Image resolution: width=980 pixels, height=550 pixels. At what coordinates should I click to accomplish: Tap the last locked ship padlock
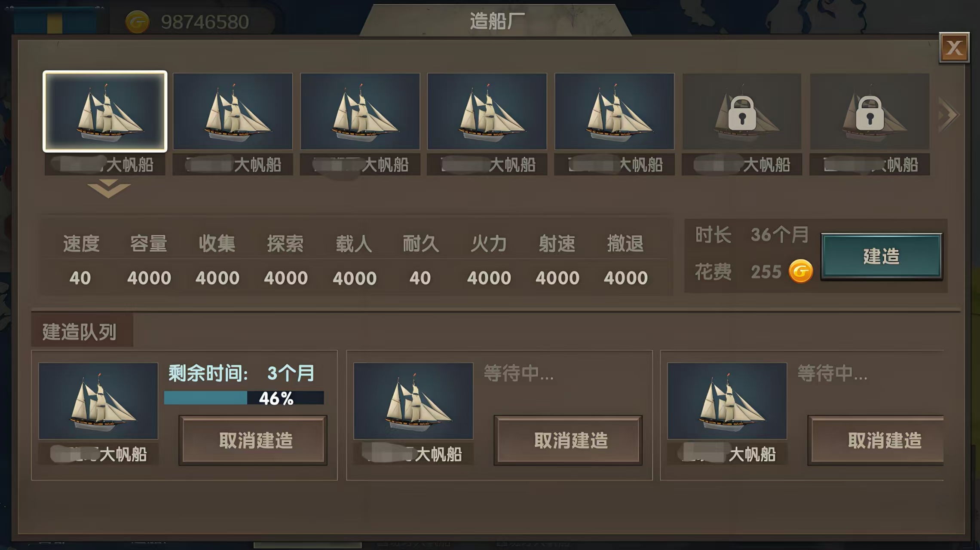[870, 113]
